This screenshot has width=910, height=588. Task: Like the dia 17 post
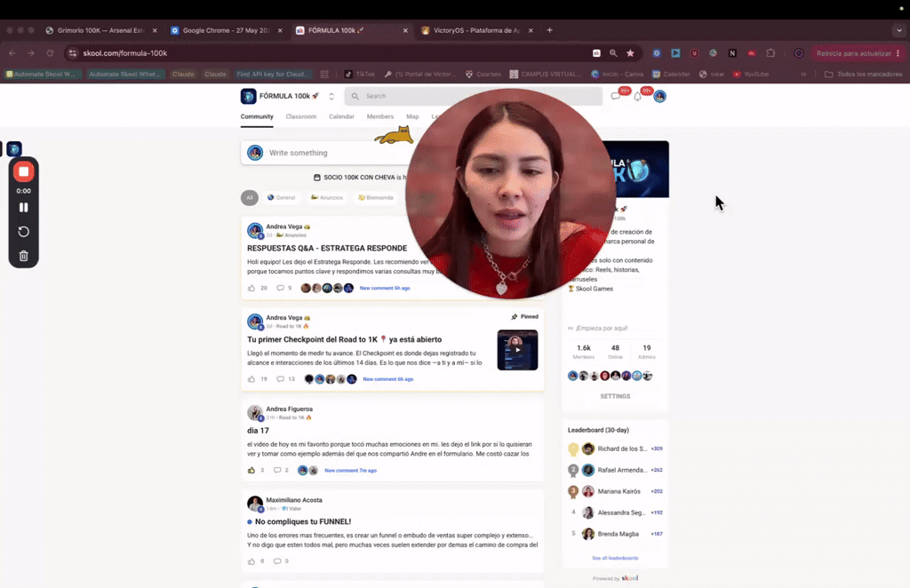tap(251, 470)
